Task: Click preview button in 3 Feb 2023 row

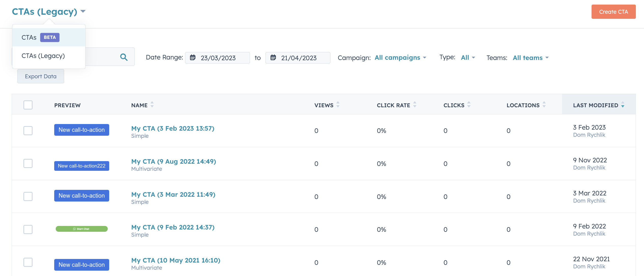Action: [82, 130]
